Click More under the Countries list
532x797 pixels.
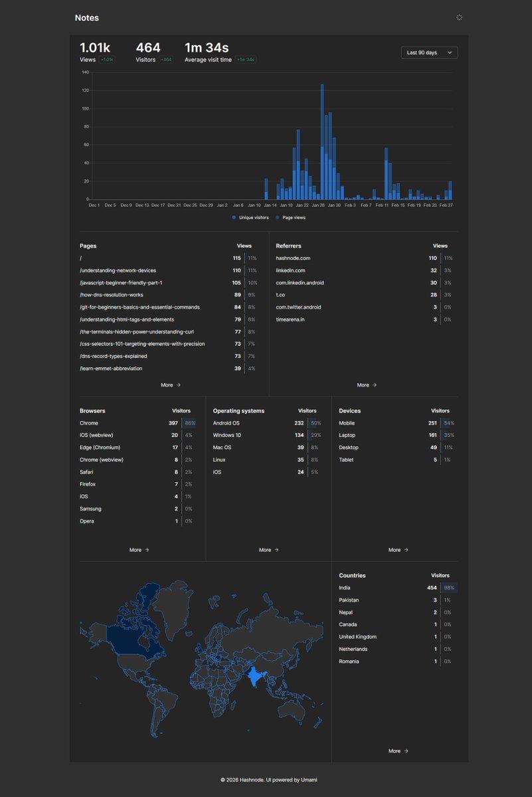[399, 751]
